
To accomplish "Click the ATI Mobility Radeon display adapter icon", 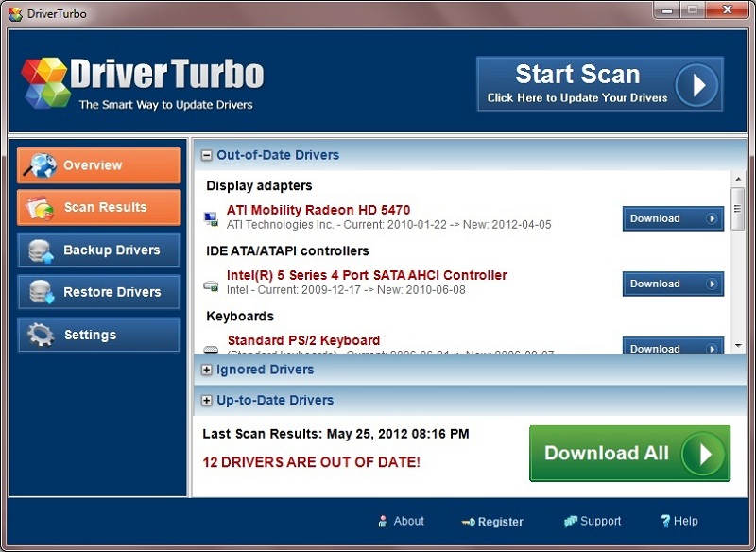I will point(211,219).
